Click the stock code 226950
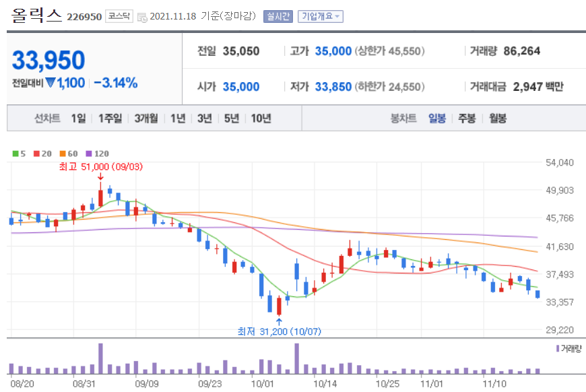586x392 pixels. (84, 18)
